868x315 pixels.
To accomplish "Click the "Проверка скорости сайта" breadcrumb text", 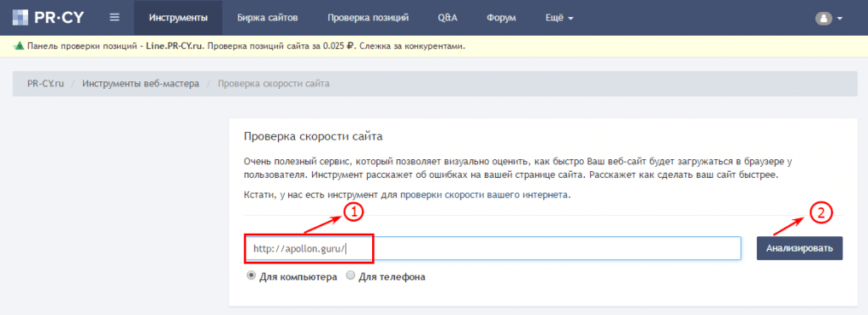I will coord(274,84).
